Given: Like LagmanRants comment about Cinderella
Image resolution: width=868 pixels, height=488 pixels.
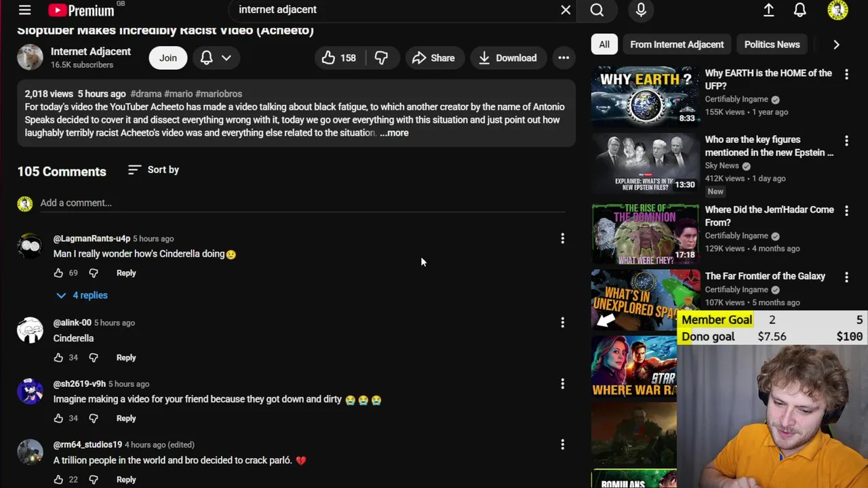Looking at the screenshot, I should tap(58, 273).
